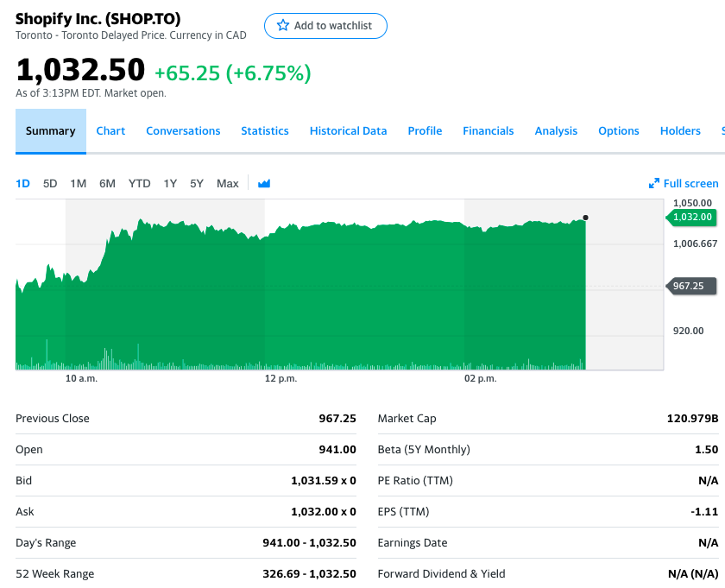Screen dimensions: 725x588
Task: Select Max chart range
Action: click(x=227, y=183)
